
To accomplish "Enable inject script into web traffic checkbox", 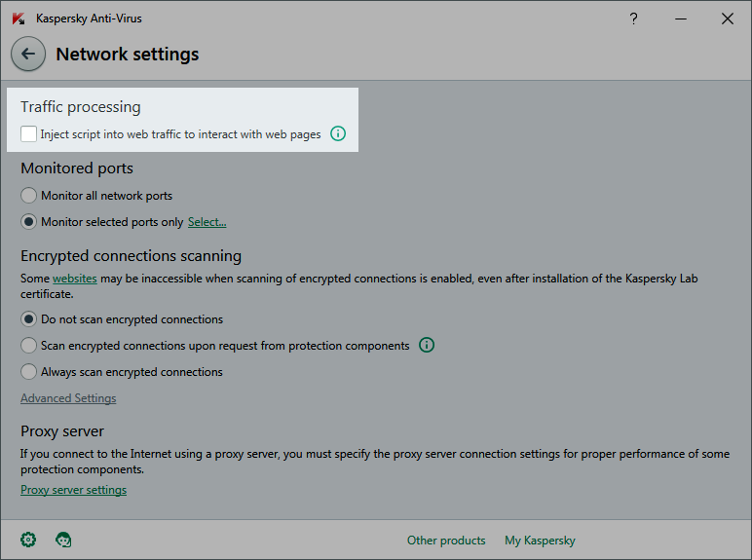I will (x=29, y=133).
